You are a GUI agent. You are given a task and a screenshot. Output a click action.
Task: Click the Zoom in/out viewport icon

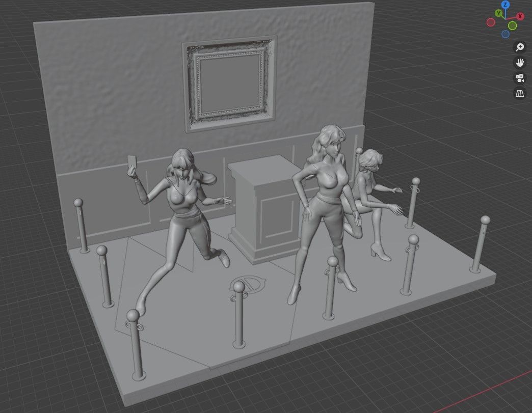coord(520,47)
